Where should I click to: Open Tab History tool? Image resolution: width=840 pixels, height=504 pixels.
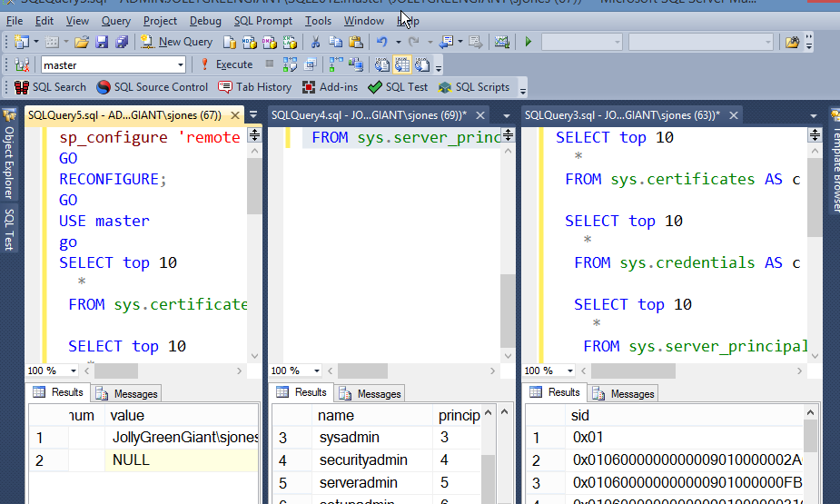point(255,87)
